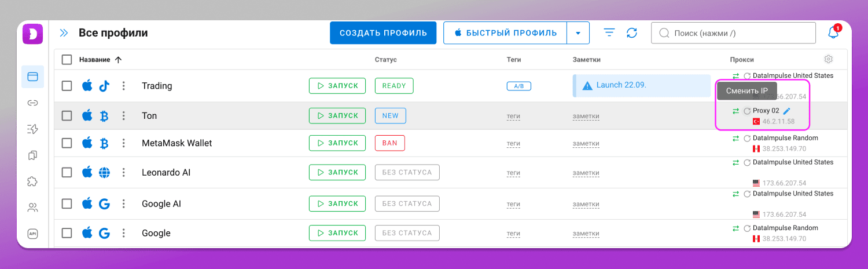Open the three-dot menu for Leonardo AI

point(123,172)
